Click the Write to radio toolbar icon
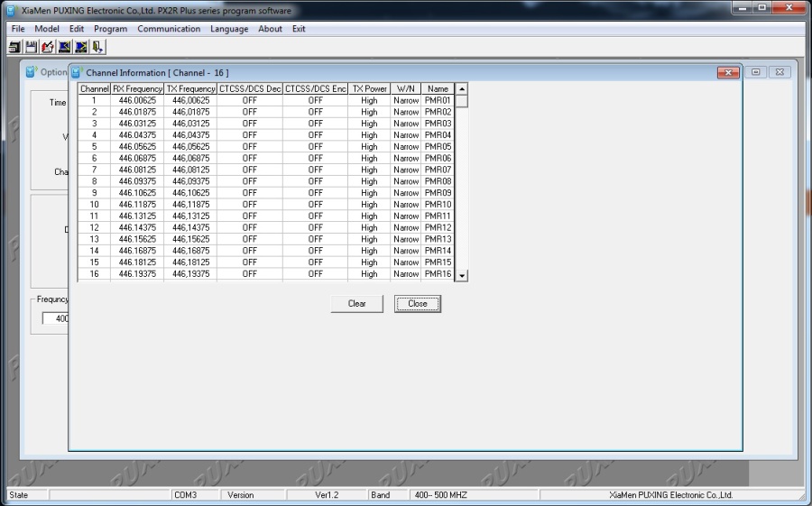This screenshot has height=506, width=812. click(x=81, y=47)
